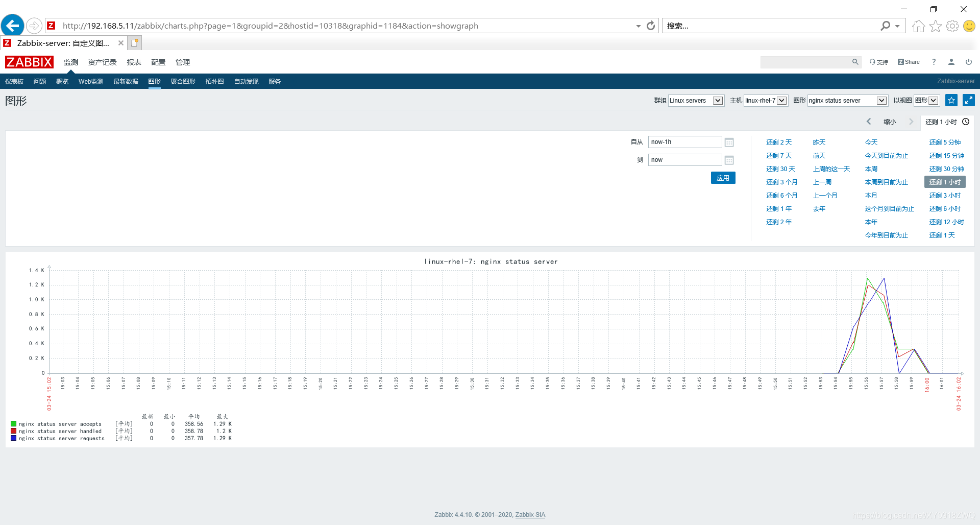Go to Latest data submenu item
Screen dimensions: 980x525
126,82
